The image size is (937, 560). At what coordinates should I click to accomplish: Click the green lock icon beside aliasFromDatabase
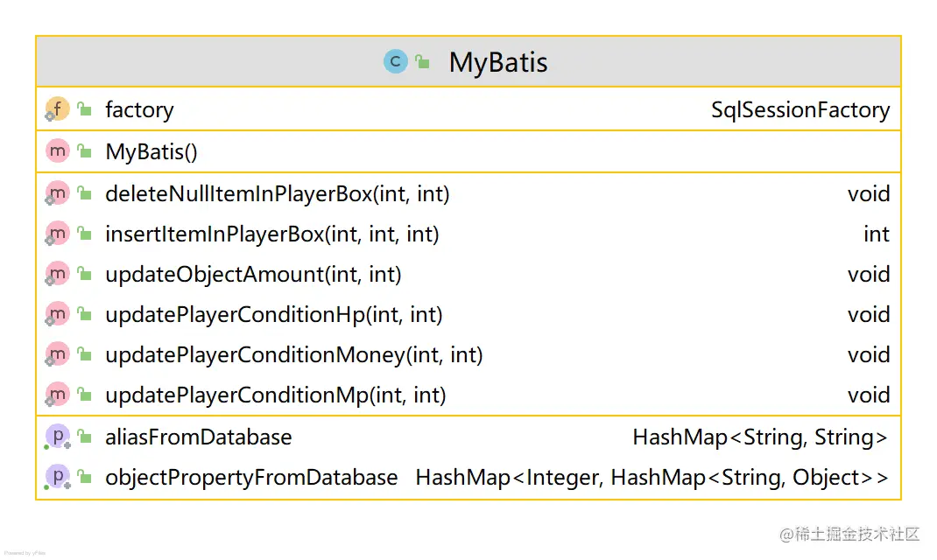[x=84, y=437]
